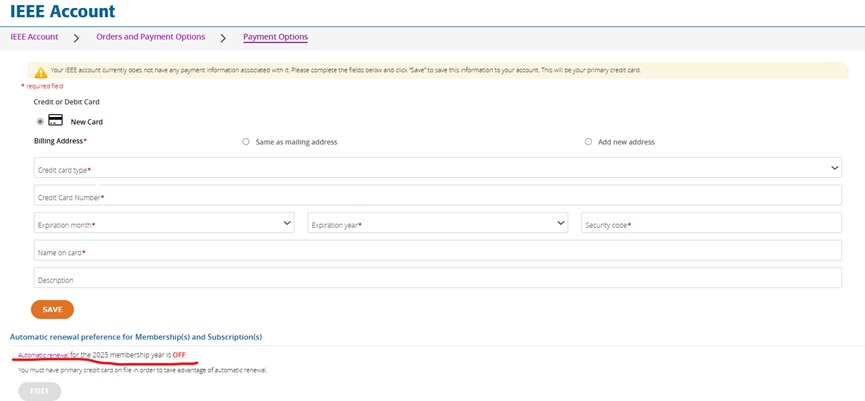Click the primary credit card on file notice

(142, 371)
